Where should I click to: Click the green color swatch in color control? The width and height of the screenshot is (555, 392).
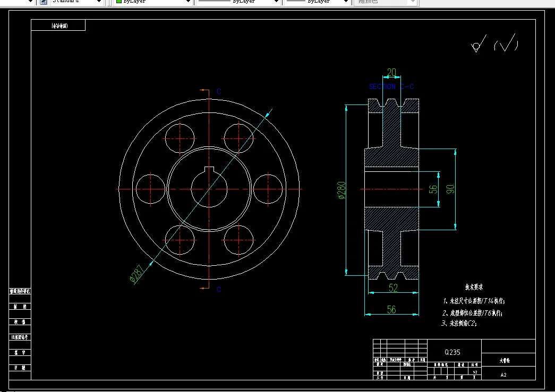119,2
